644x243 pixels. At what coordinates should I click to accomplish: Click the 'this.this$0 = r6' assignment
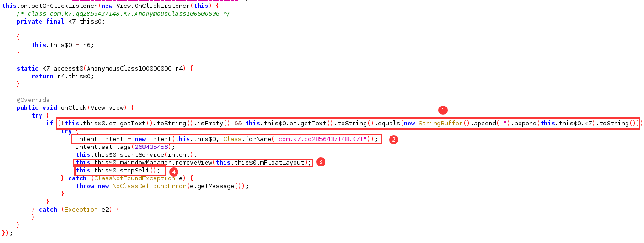coord(62,45)
